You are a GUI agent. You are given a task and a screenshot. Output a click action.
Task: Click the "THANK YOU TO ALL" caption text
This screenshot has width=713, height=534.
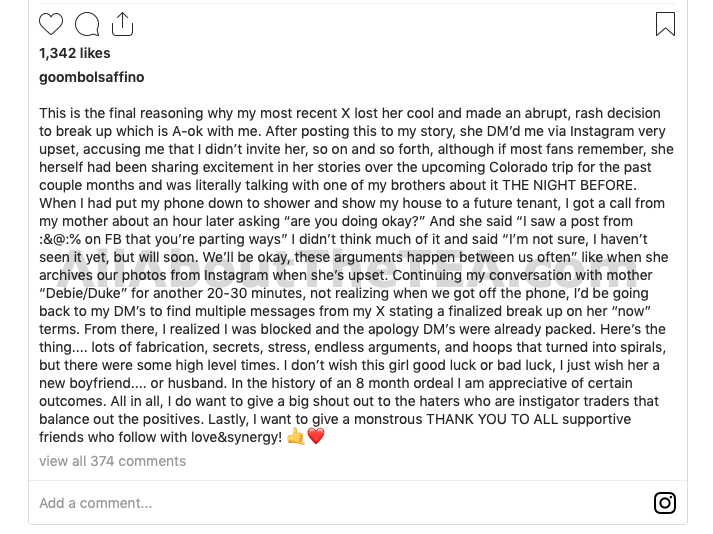(492, 419)
